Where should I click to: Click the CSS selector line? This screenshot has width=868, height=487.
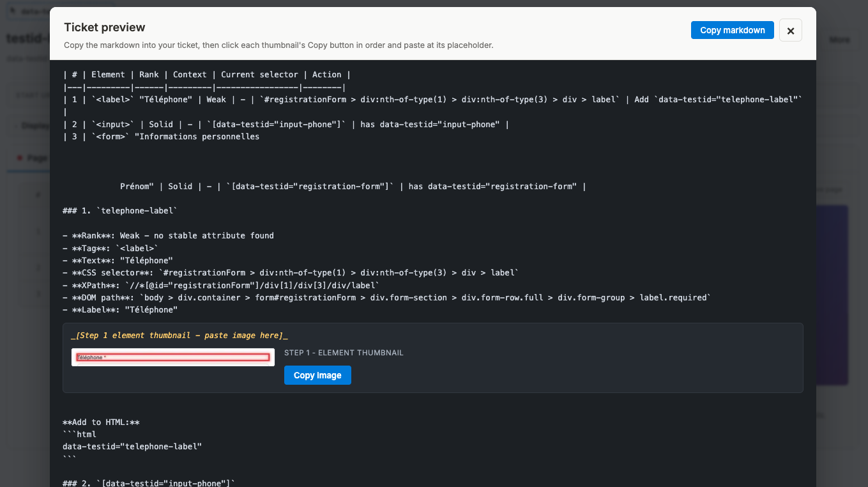point(291,273)
